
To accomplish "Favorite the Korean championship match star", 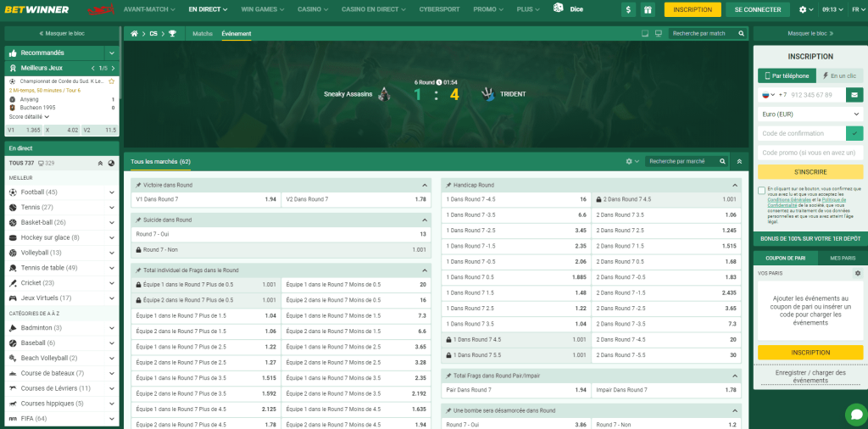I will pos(112,81).
